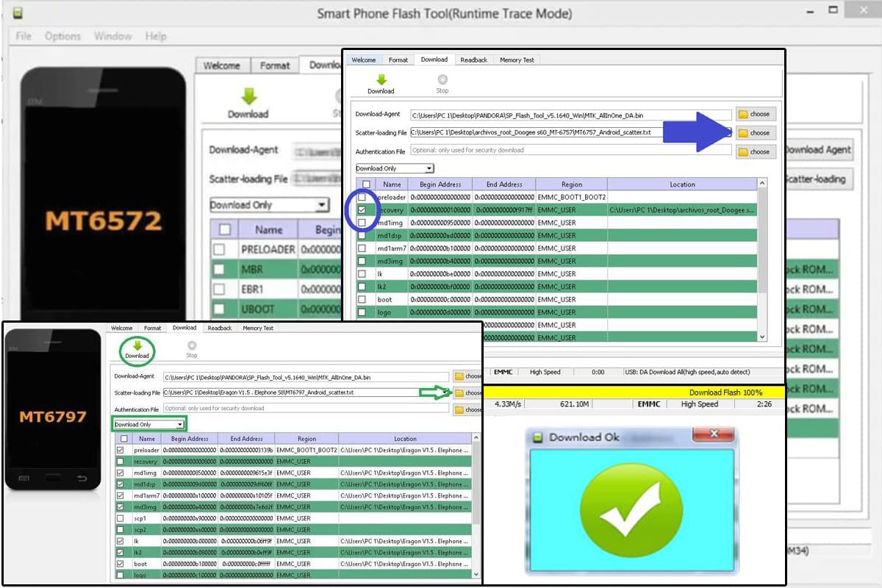Open Format tab in background MT6572 window
Screen dimensions: 882x588
275,65
